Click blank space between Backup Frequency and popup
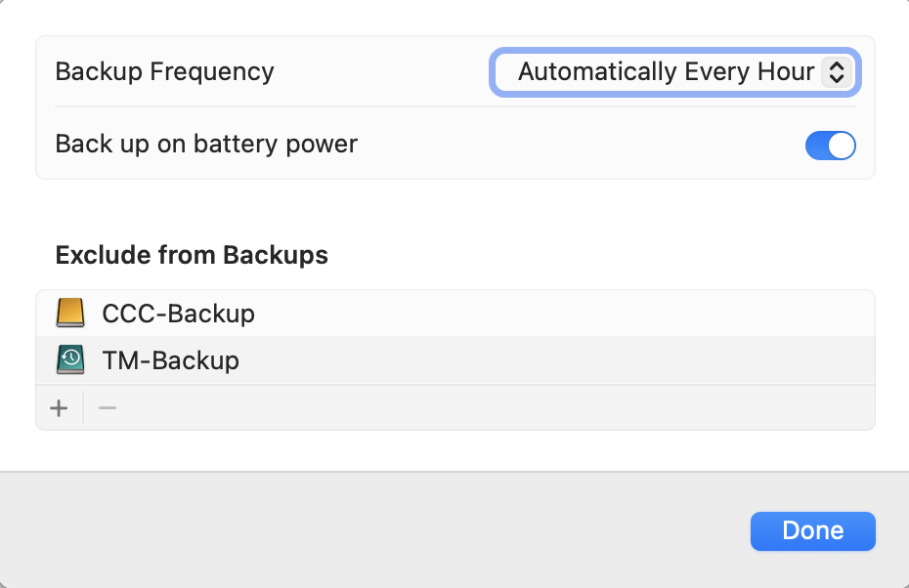The image size is (909, 588). (381, 72)
